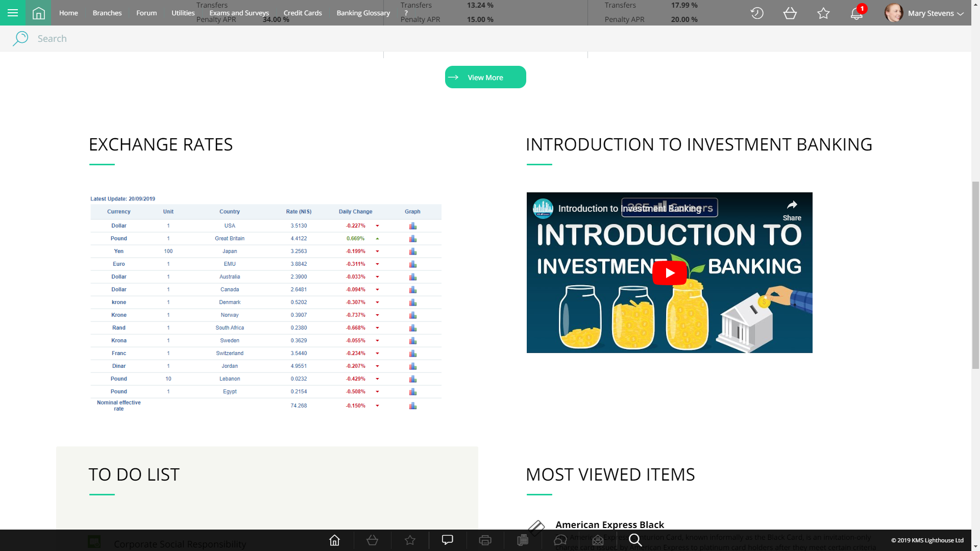Open the Credit Cards menu item

[303, 13]
